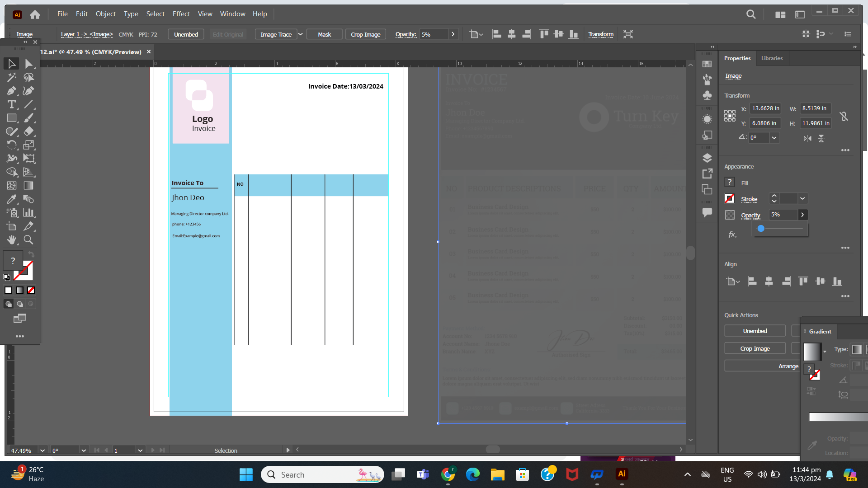Expand the Opacity arrow in control bar

pos(453,34)
